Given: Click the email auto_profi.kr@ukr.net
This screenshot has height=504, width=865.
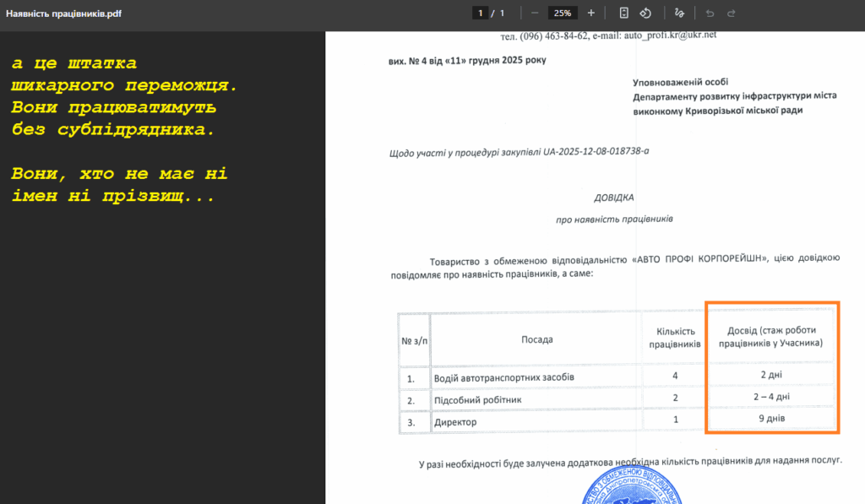Looking at the screenshot, I should 670,35.
